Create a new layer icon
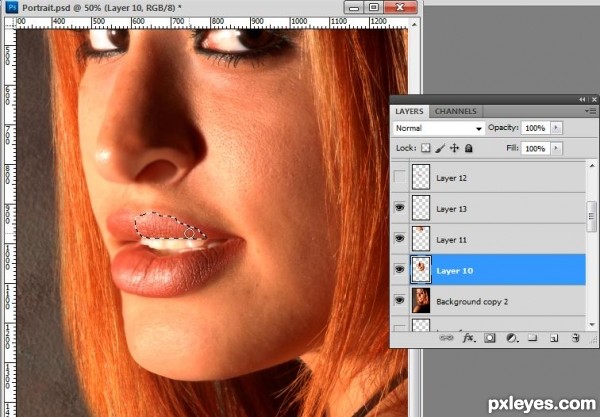 coord(554,338)
